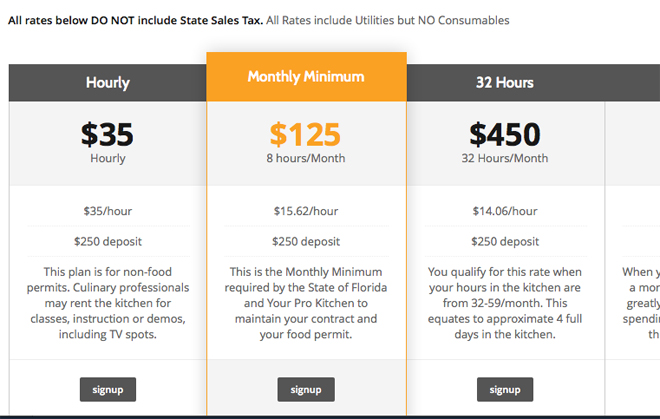Image resolution: width=660 pixels, height=419 pixels.
Task: Click signup under the 32 Hours plan
Action: tap(505, 390)
